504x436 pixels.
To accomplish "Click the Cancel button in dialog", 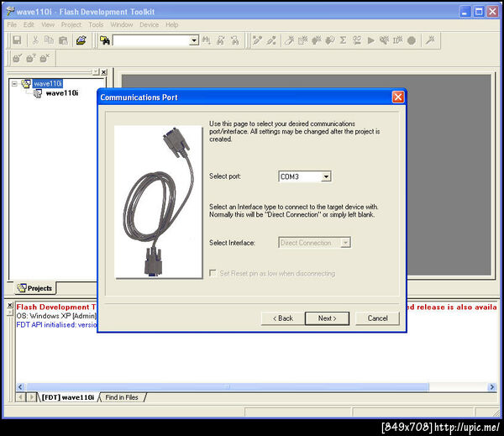I will (x=377, y=318).
